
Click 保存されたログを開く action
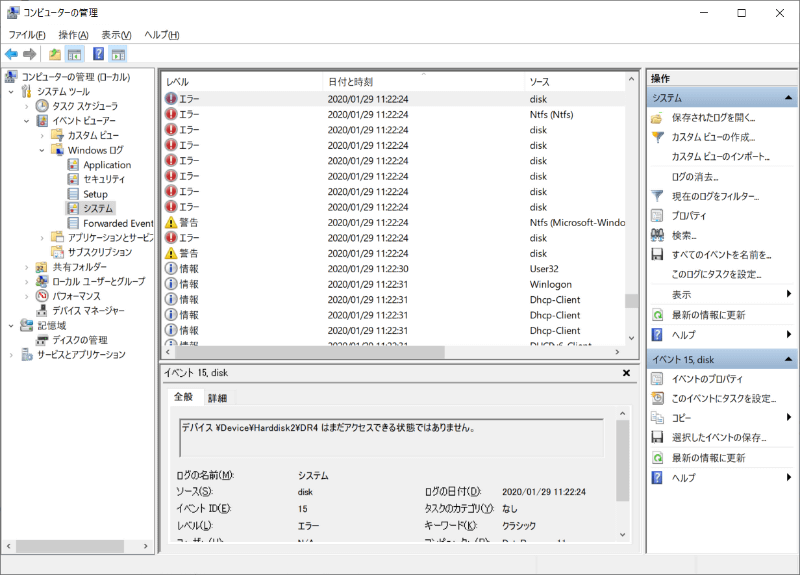click(x=713, y=118)
